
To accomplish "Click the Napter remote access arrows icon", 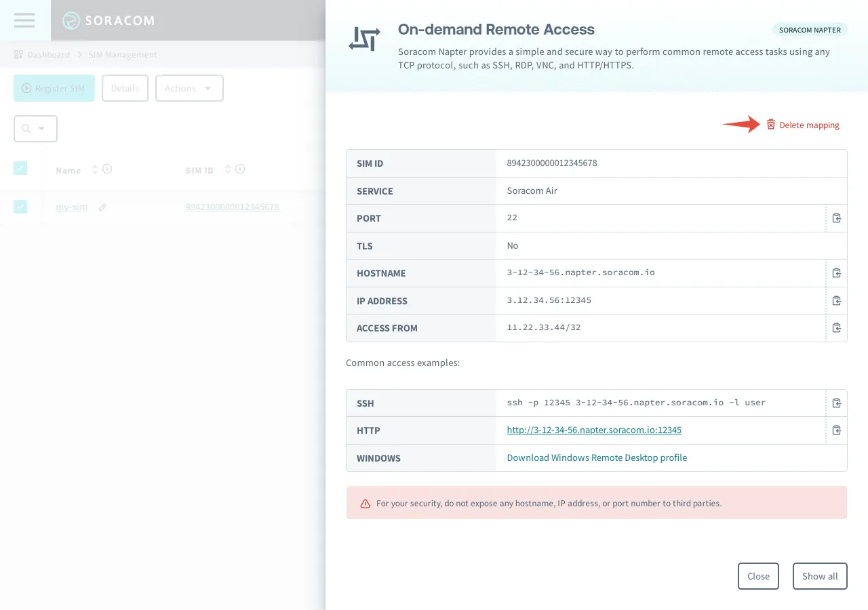I will [x=364, y=39].
